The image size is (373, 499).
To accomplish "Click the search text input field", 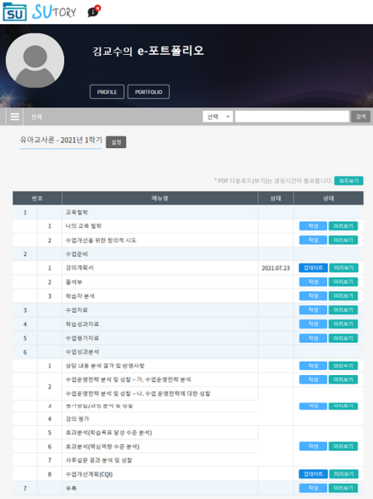I will pos(292,117).
